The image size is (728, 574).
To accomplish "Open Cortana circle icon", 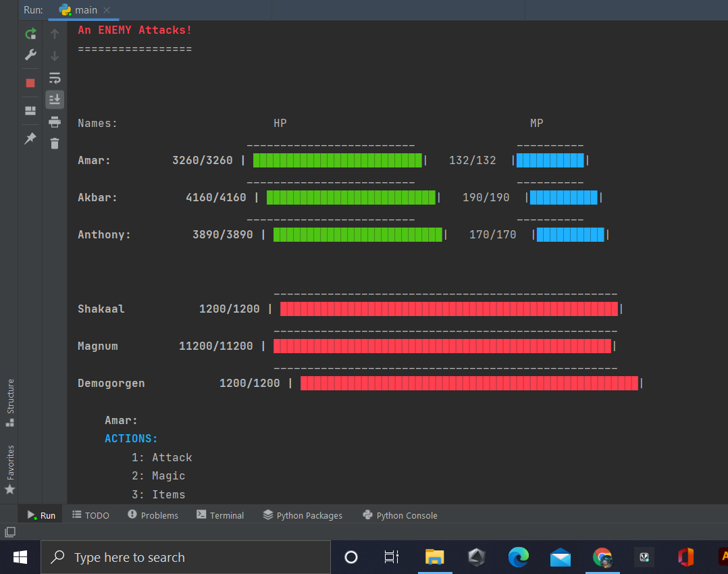I will (x=351, y=557).
